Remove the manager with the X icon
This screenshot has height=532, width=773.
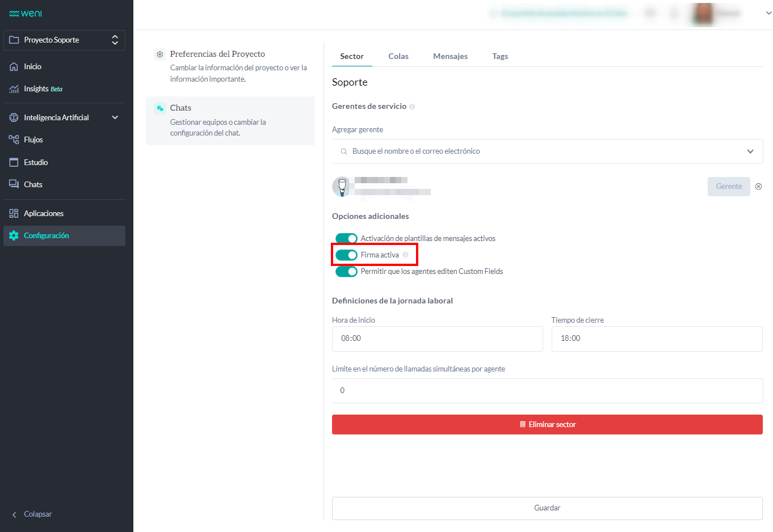tap(758, 187)
